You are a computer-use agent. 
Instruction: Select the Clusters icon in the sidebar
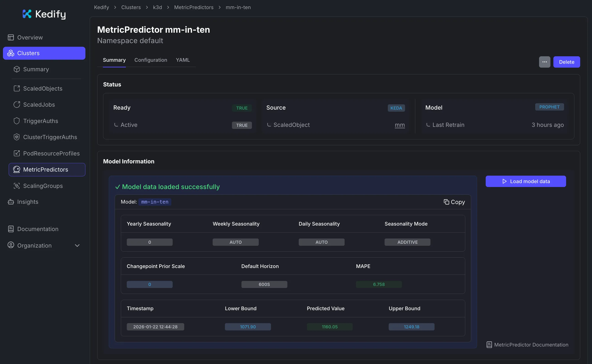tap(11, 53)
